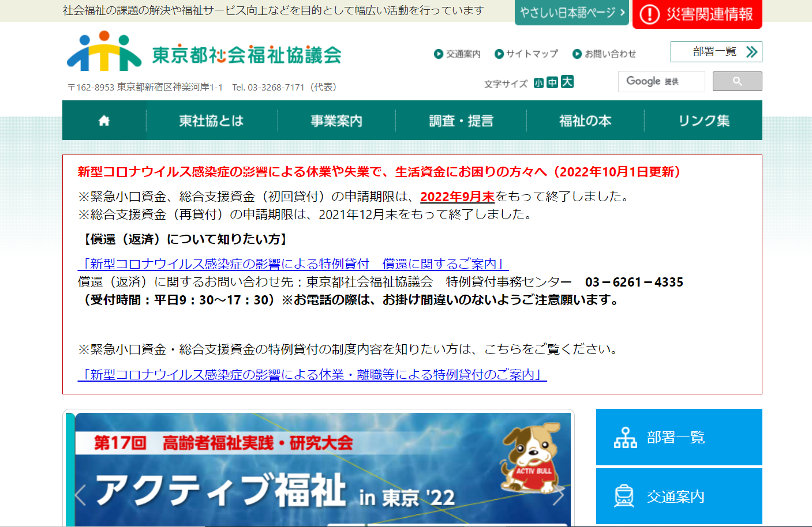Click the 2022年9月末 underlined red text
This screenshot has width=812, height=527.
coord(457,197)
